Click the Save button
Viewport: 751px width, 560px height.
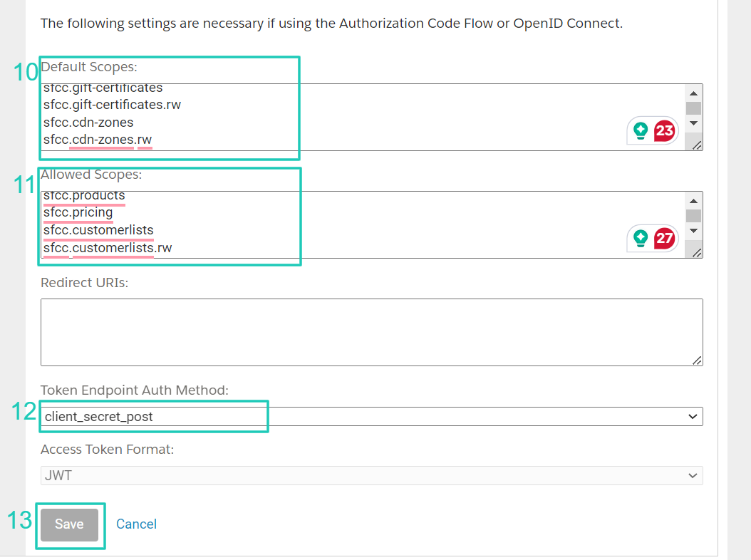coord(69,524)
